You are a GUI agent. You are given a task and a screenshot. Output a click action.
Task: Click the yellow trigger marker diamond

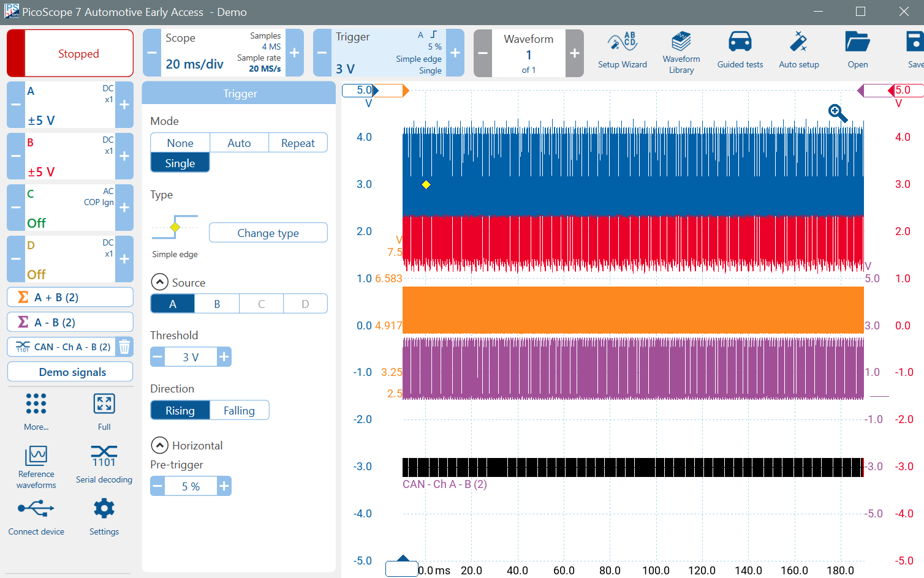pyautogui.click(x=426, y=185)
